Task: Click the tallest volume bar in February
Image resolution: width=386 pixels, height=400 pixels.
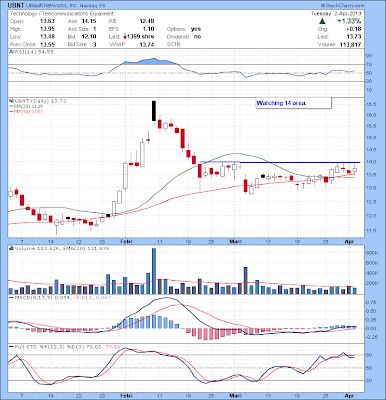Action: click(154, 271)
